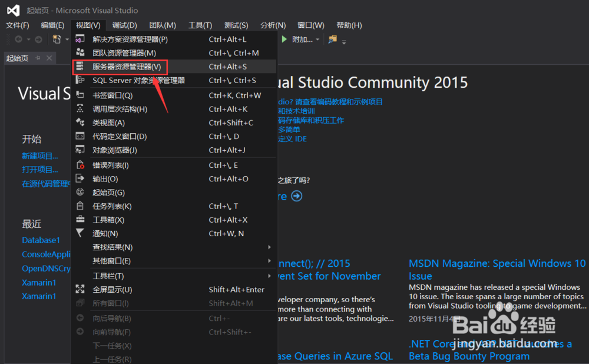Click the Visual Studio logo icon
The width and height of the screenshot is (589, 364).
click(13, 10)
